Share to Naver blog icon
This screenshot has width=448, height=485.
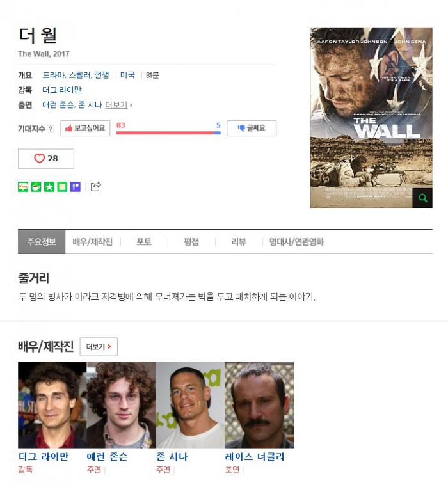(x=23, y=187)
